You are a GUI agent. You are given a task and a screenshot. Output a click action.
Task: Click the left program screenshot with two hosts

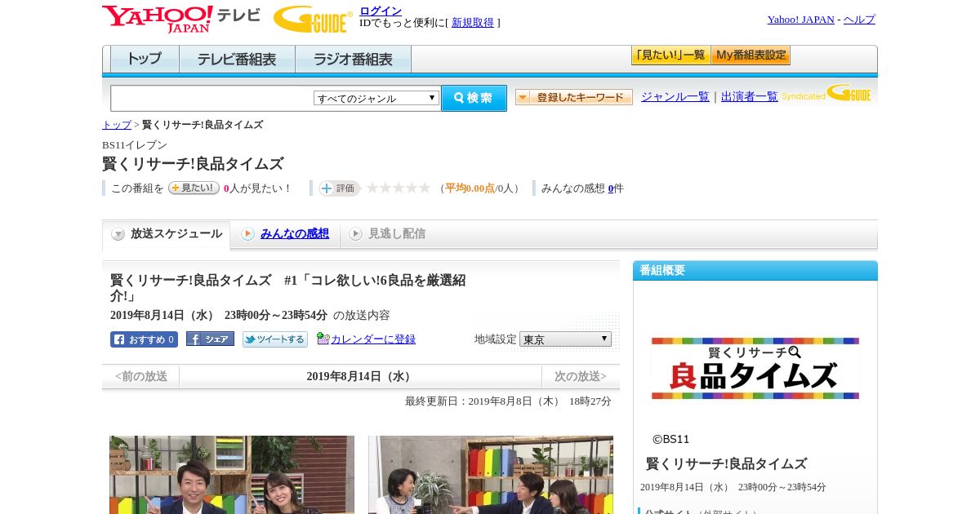[x=232, y=475]
